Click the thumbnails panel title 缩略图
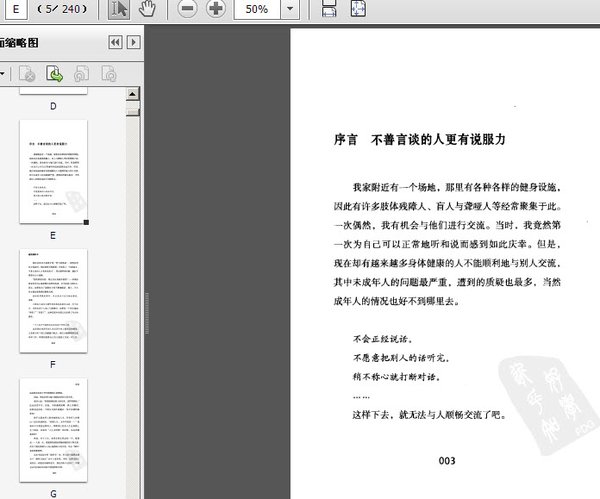The image size is (600, 499). tap(19, 42)
